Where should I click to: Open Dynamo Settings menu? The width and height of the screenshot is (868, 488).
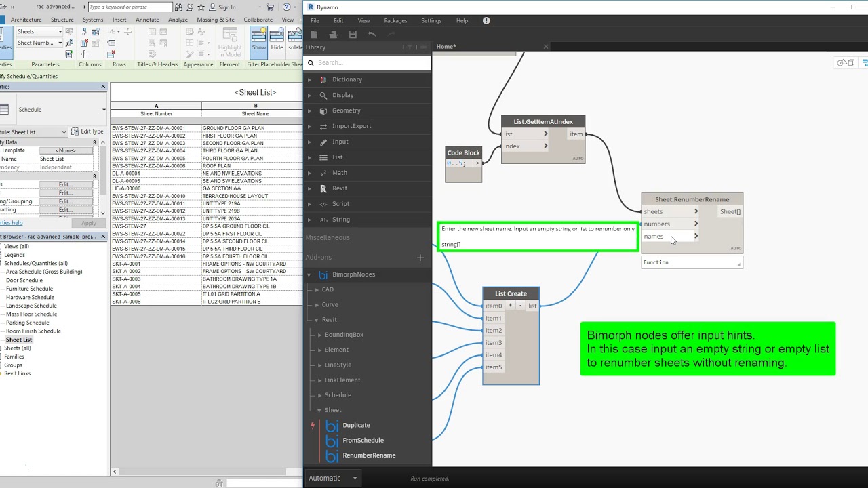(x=431, y=21)
